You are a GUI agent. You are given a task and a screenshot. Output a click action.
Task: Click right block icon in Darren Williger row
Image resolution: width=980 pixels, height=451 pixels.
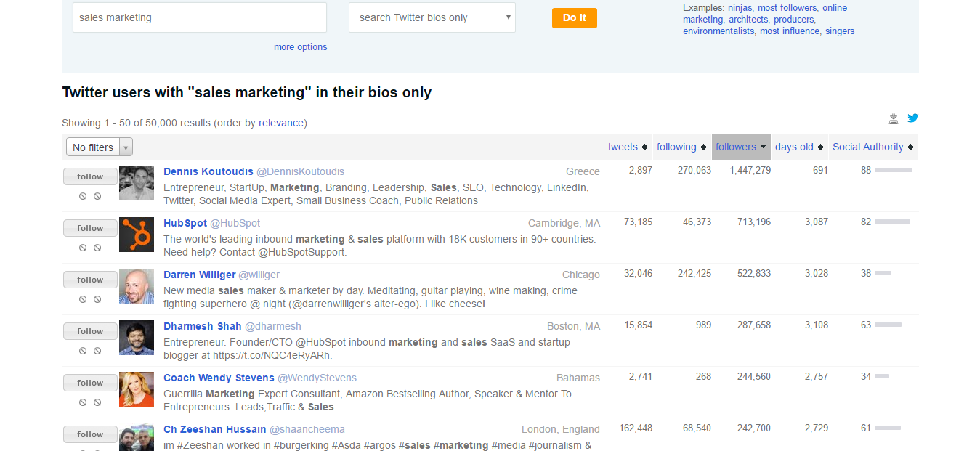[x=97, y=299]
